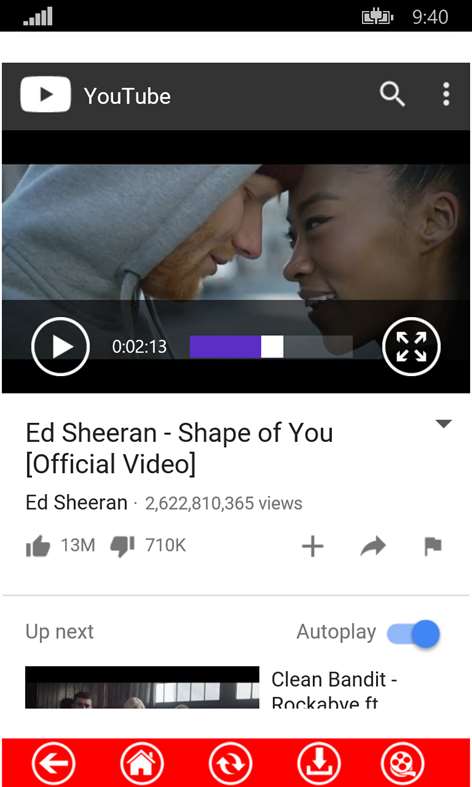Share the video using arrow icon
This screenshot has height=787, width=472.
click(x=373, y=547)
